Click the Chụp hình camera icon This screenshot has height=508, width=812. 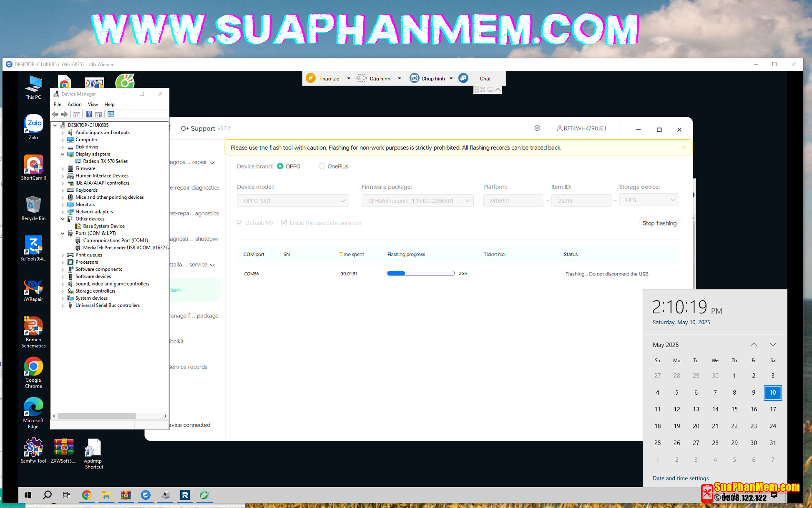(x=414, y=78)
